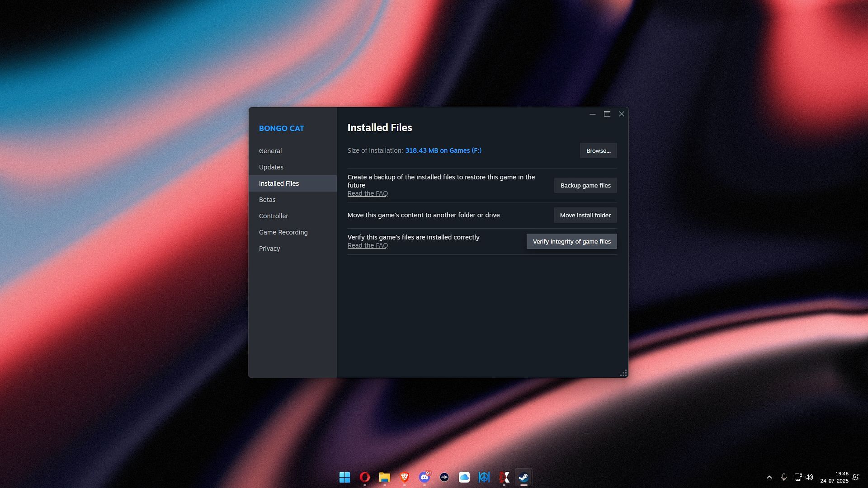Click the microphone icon in system tray

784,477
